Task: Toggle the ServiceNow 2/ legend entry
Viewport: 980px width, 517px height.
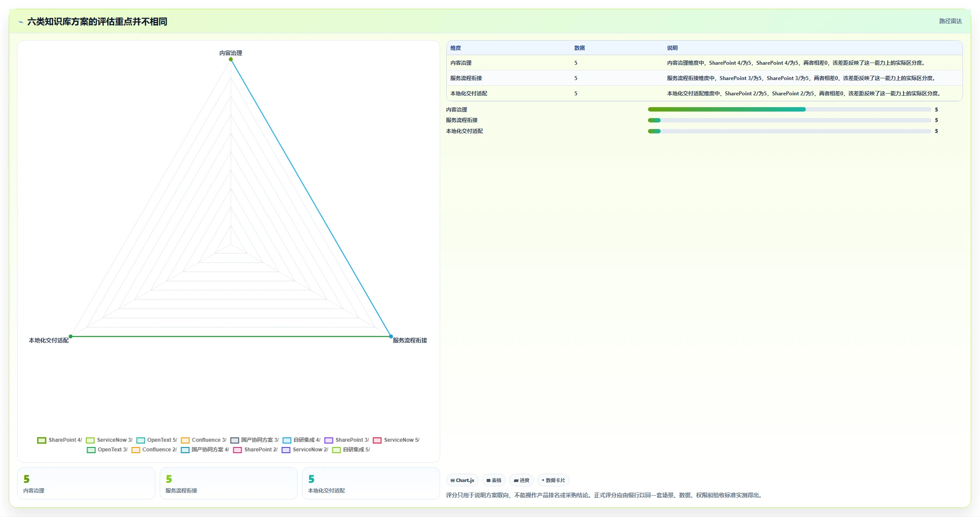Action: tap(305, 450)
